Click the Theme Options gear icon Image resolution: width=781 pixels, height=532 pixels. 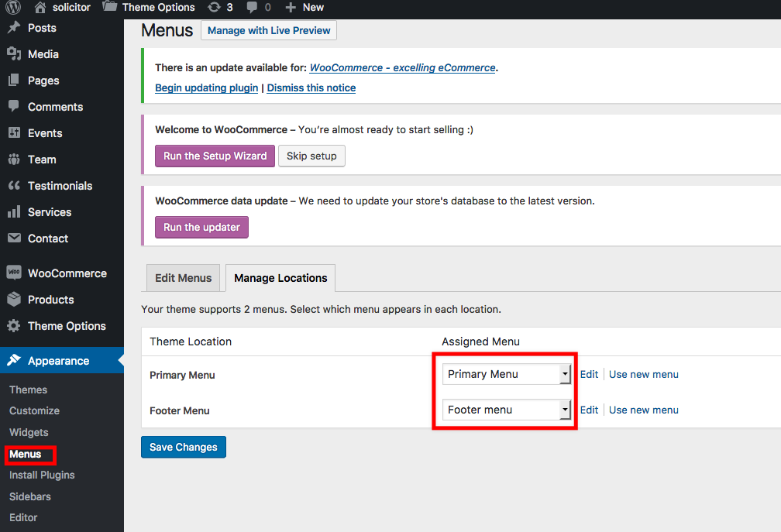[14, 326]
